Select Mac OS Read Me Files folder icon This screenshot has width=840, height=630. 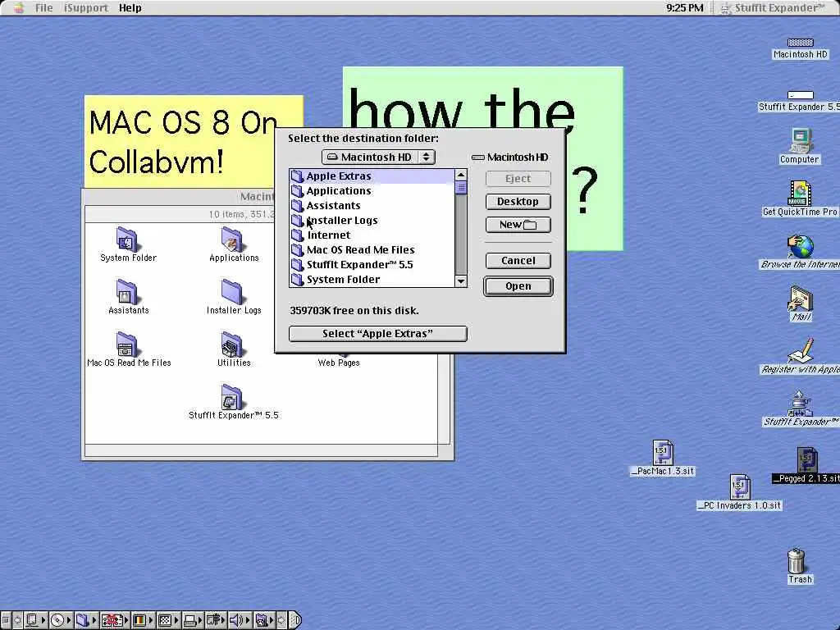tap(127, 344)
